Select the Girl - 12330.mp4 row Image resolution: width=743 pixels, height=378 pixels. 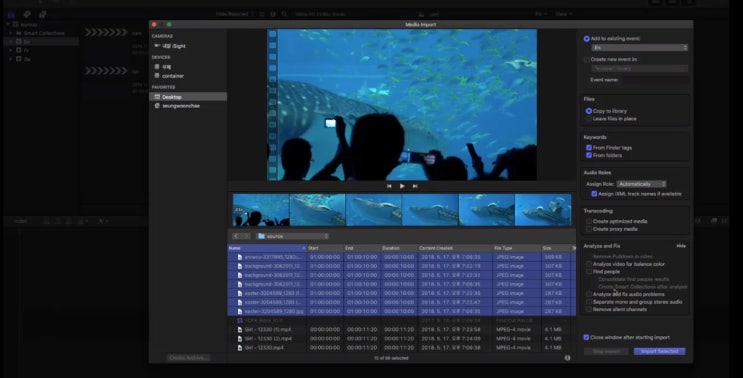coord(402,347)
